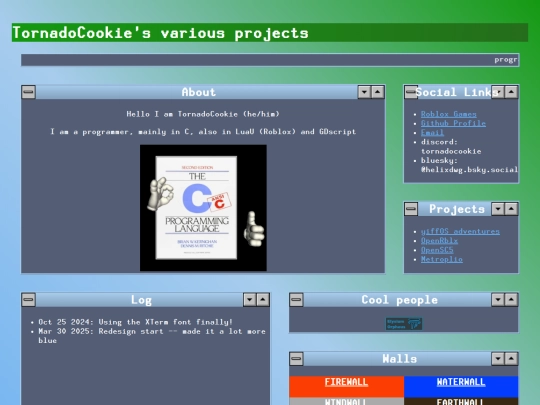The width and height of the screenshot is (540, 405).
Task: Click the Walls window down-arrow button
Action: point(498,359)
